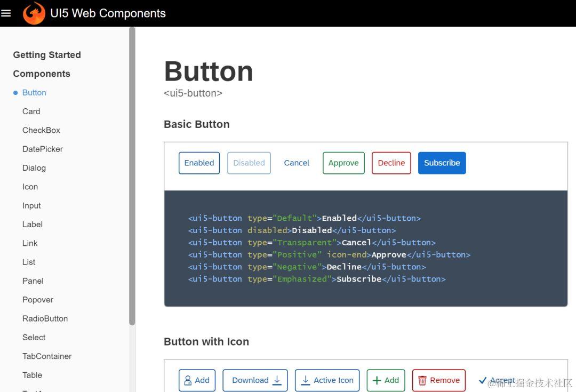Screen dimensions: 576x392
Task: Select Button in the sidebar
Action: [x=34, y=93]
